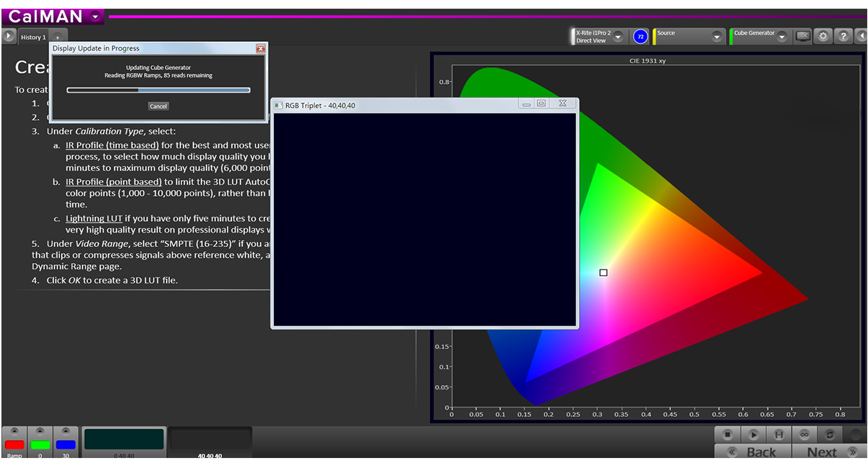Open settings gear in top toolbar
Viewport: 868px width, 466px height.
[822, 36]
